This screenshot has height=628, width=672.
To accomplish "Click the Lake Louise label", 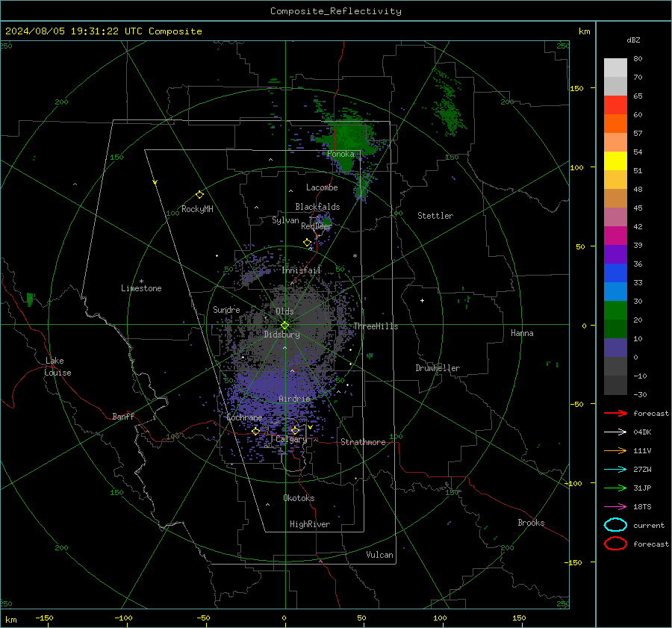I will (57, 367).
